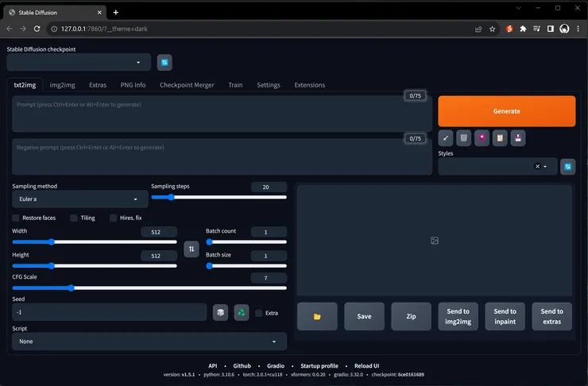Open the browser profile avatar
The width and height of the screenshot is (588, 386).
pos(564,29)
